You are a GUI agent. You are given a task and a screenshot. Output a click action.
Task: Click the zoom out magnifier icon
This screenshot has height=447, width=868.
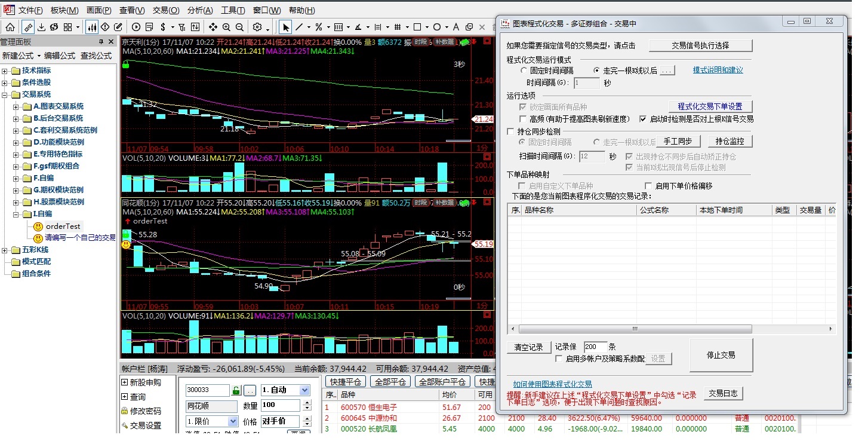pyautogui.click(x=239, y=27)
